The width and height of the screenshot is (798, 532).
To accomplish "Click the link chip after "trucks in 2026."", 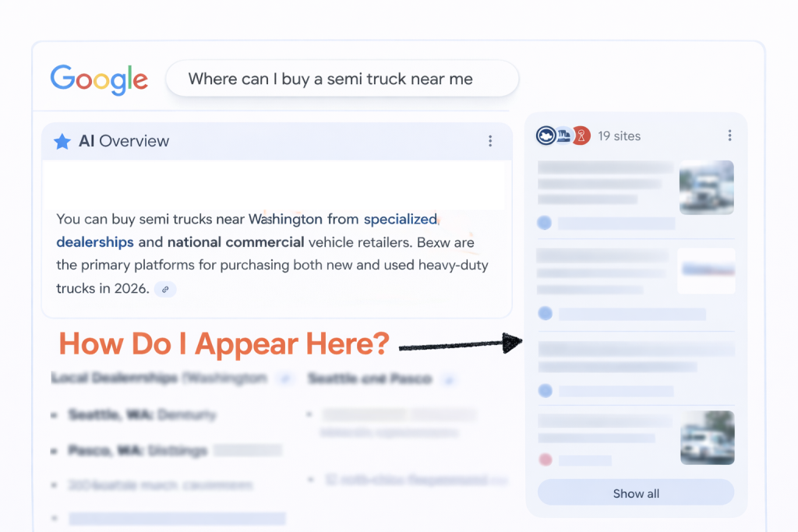I will pyautogui.click(x=165, y=289).
